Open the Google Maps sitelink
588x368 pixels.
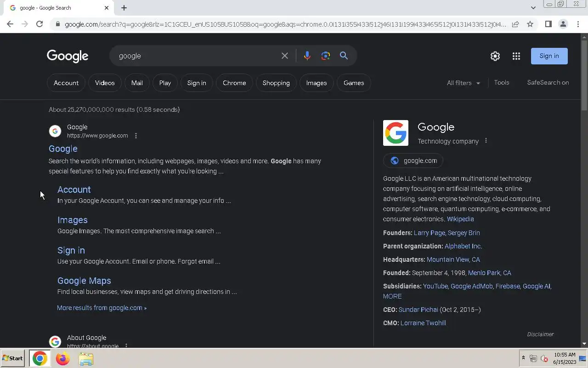tap(84, 281)
